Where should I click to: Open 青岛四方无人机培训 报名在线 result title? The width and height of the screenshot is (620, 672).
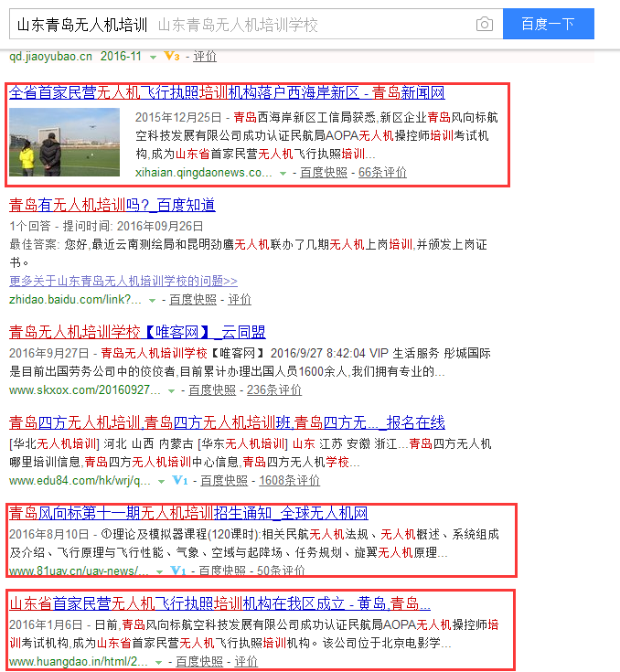227,422
